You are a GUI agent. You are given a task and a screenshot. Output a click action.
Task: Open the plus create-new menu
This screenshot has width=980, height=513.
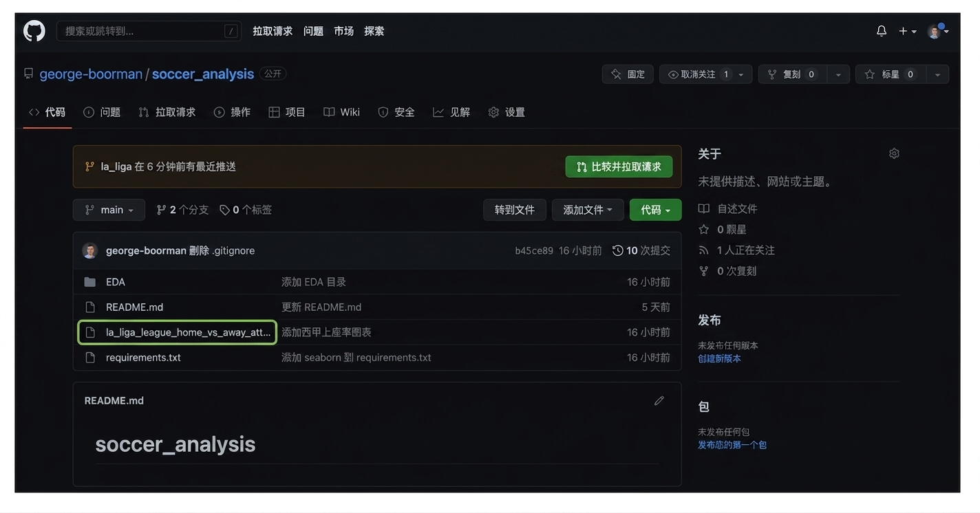click(x=908, y=31)
